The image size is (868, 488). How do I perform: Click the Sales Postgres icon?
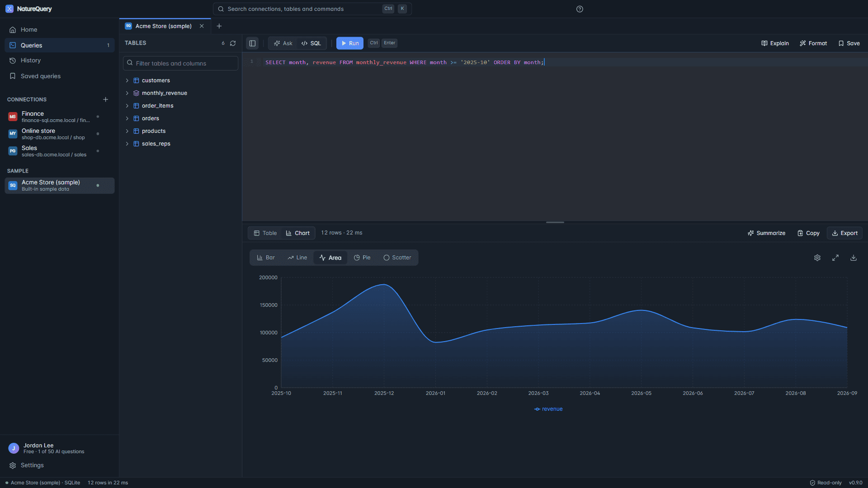(13, 151)
